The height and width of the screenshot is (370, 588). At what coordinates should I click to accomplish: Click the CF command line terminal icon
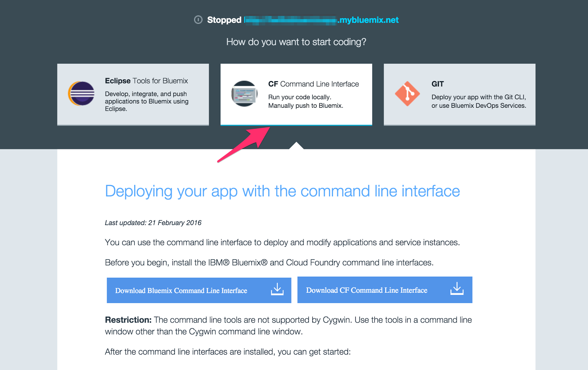(x=244, y=94)
